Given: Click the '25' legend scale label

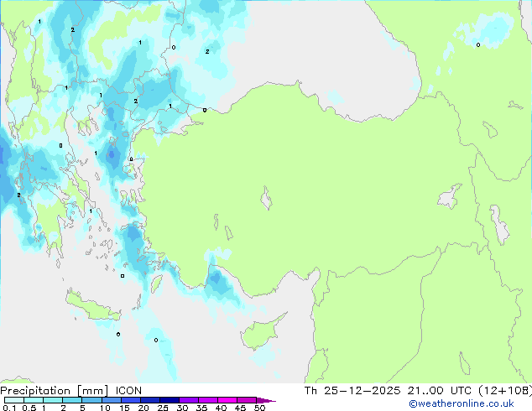Looking at the screenshot, I should point(163,408).
